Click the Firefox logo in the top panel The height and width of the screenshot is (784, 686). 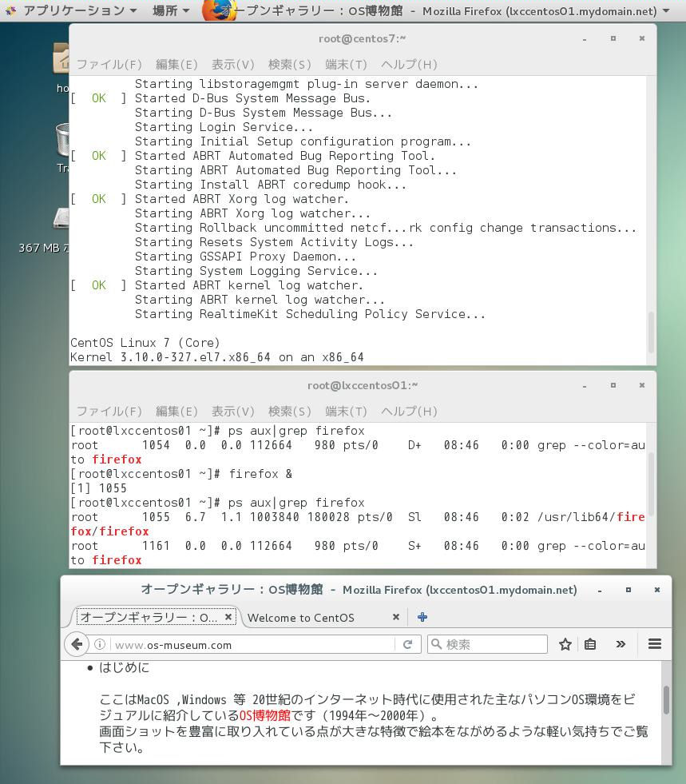coord(217,10)
